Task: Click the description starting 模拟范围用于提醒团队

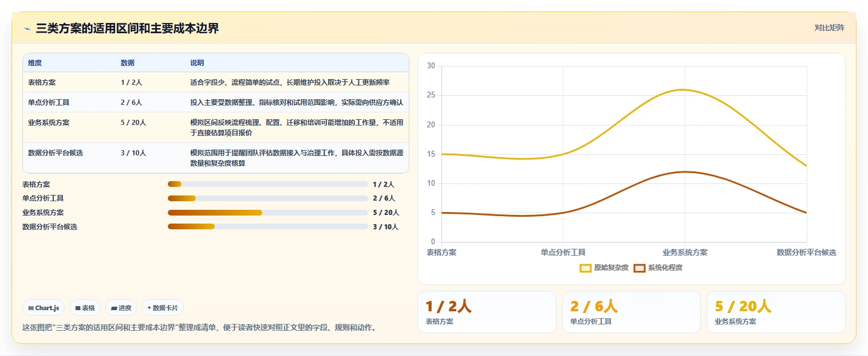Action: click(x=297, y=158)
